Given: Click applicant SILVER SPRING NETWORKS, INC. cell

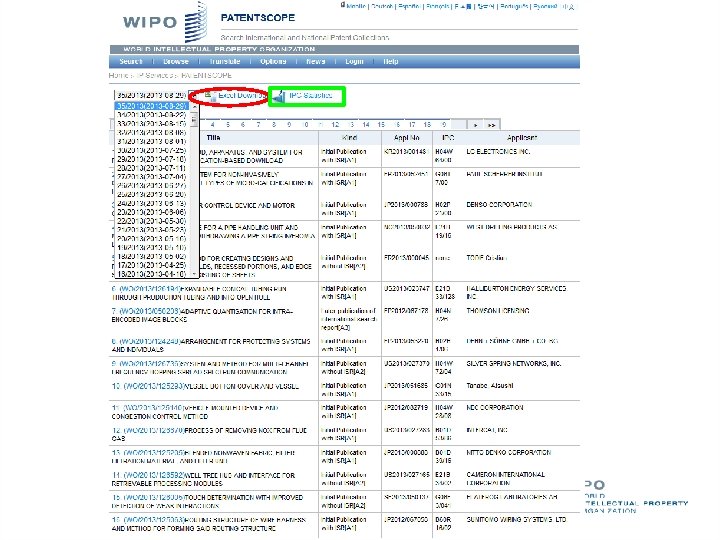Looking at the screenshot, I should pyautogui.click(x=514, y=364).
